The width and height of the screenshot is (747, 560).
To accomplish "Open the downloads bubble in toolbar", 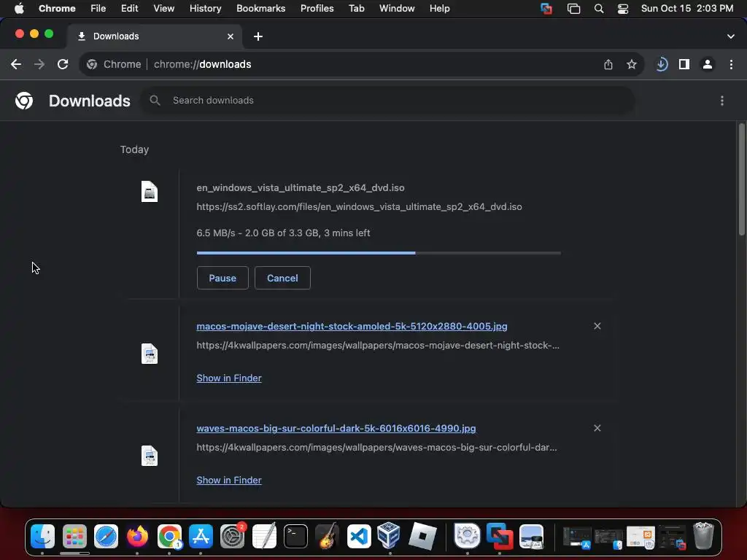I will (662, 64).
